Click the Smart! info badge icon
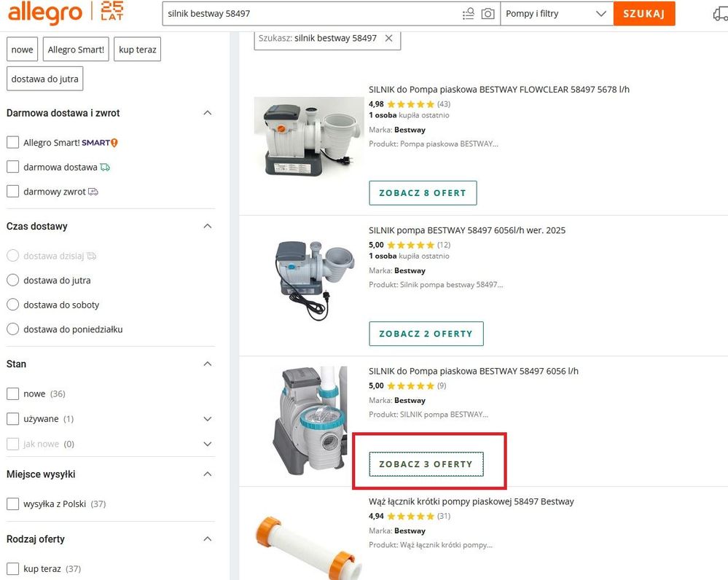Viewport: 728px width, 580px height. pyautogui.click(x=114, y=143)
